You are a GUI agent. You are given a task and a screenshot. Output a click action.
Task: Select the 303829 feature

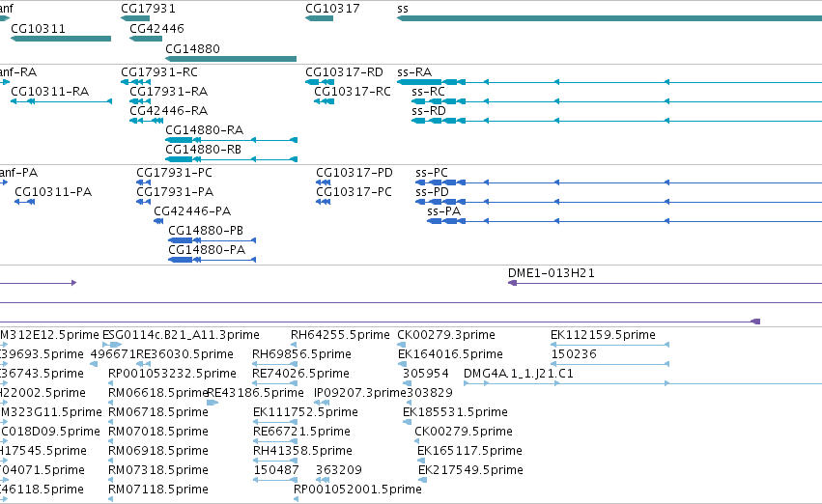410,403
